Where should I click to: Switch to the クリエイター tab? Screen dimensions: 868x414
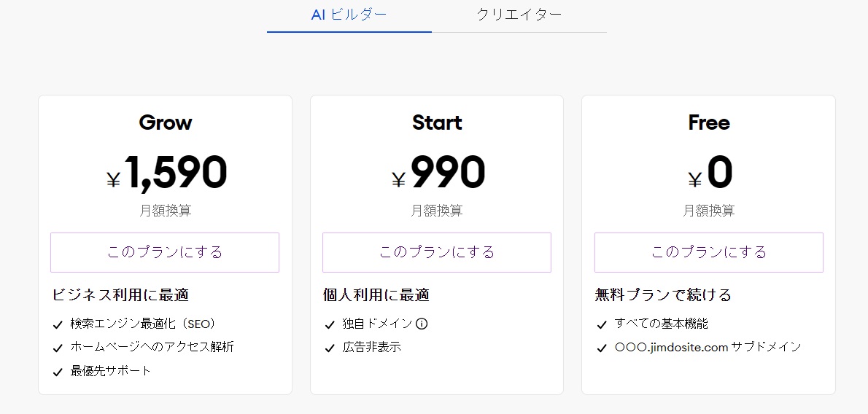(519, 15)
